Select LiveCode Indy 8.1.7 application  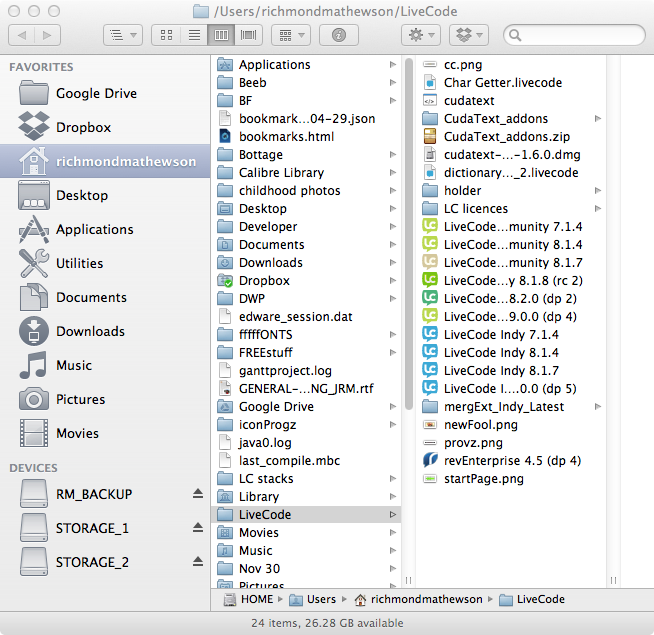point(500,370)
